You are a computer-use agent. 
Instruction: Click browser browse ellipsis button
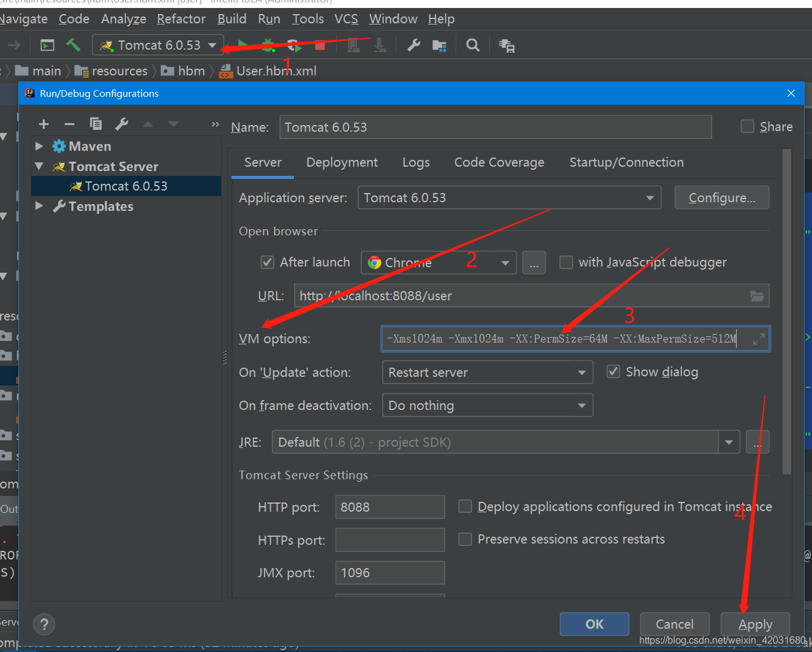[x=534, y=263]
